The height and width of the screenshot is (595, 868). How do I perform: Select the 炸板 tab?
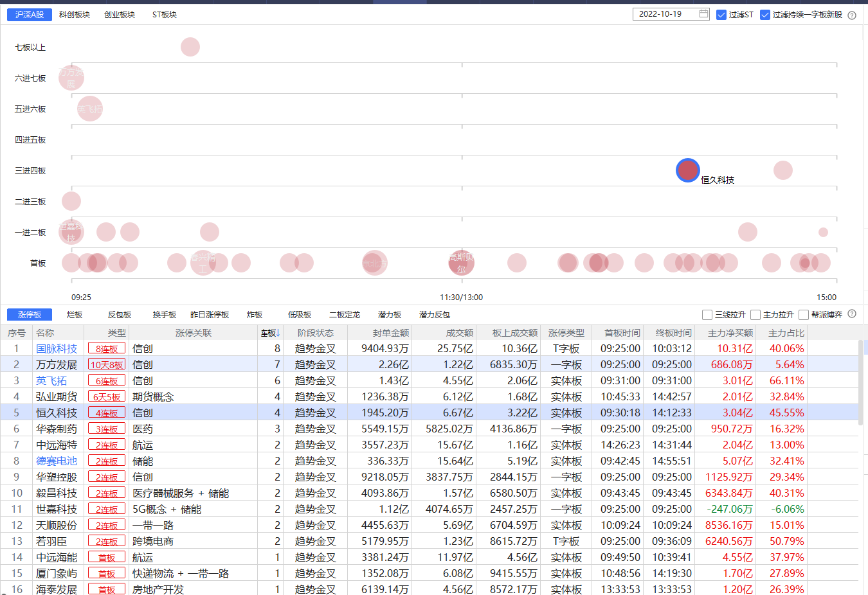pos(255,315)
